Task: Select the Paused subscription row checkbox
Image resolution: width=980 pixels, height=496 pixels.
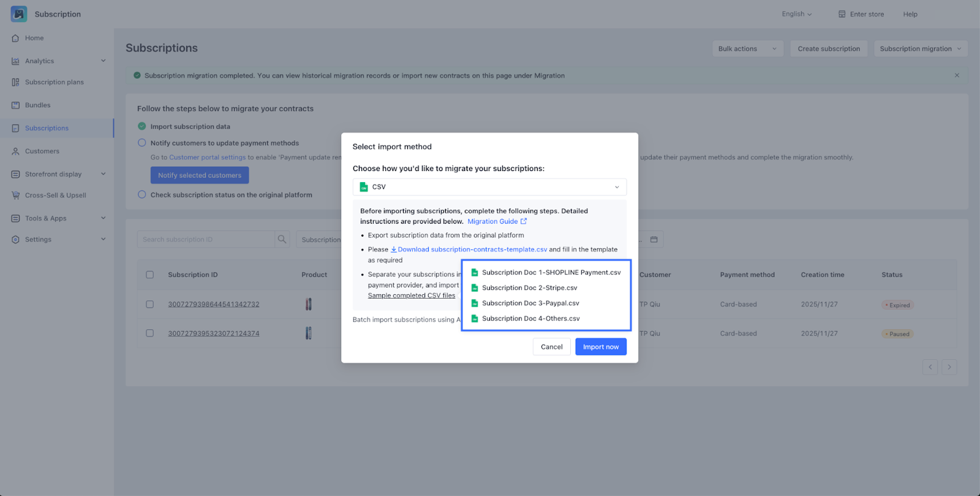Action: tap(149, 334)
